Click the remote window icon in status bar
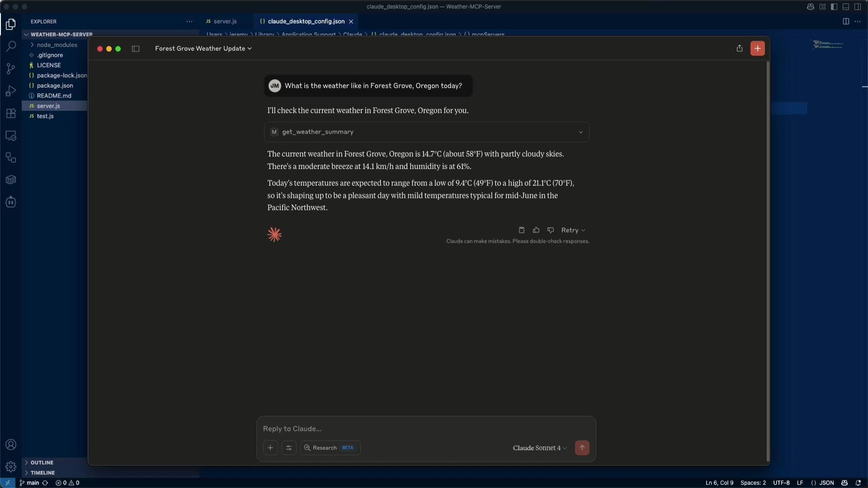 click(x=8, y=483)
